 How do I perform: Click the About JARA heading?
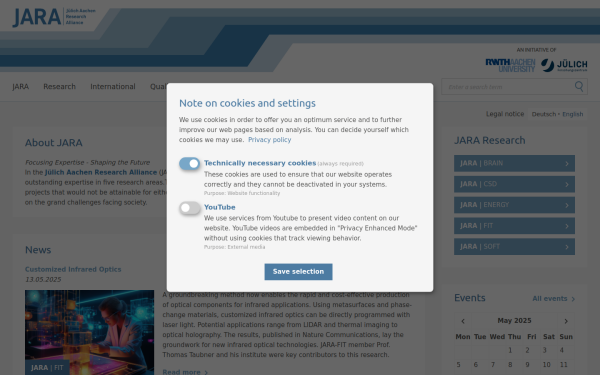tap(54, 143)
